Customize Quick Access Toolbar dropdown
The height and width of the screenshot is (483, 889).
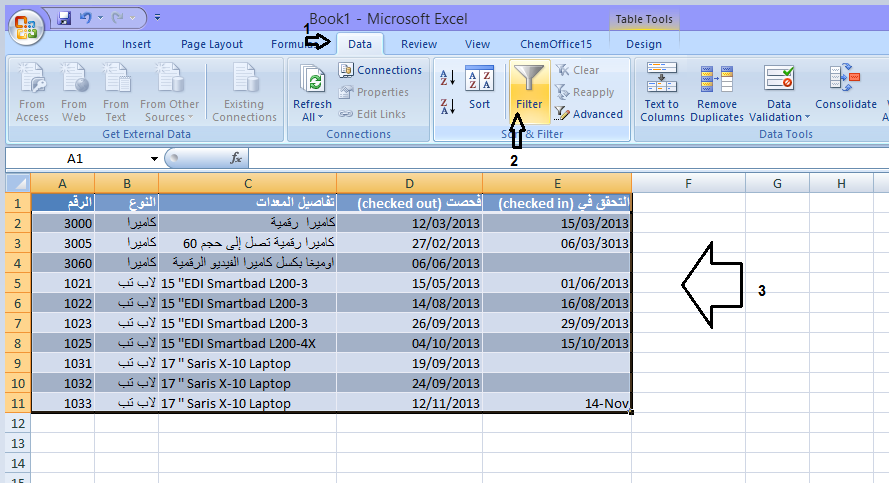157,18
